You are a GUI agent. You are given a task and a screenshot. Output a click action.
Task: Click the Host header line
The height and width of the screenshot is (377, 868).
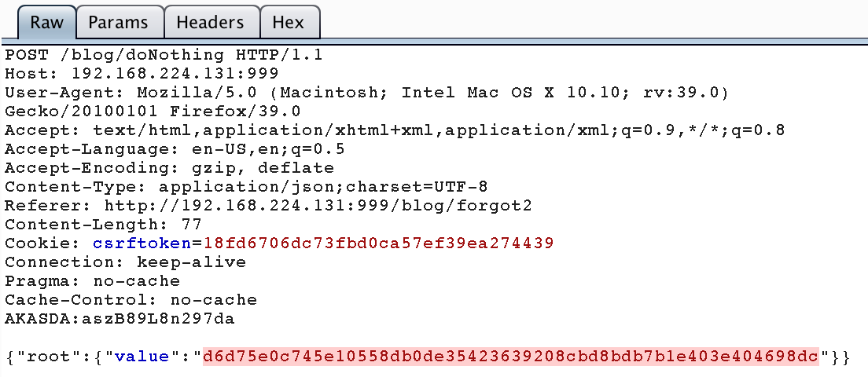pos(142,74)
